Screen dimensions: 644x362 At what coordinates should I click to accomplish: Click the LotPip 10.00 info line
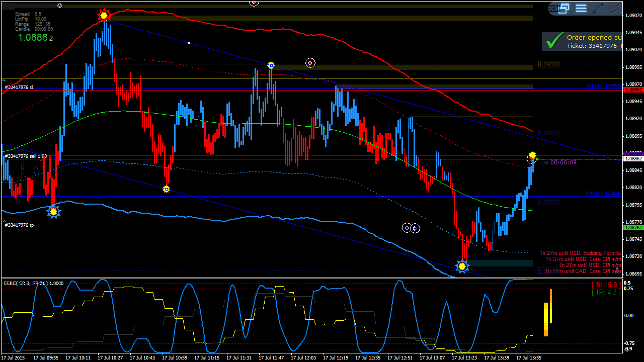pyautogui.click(x=30, y=19)
